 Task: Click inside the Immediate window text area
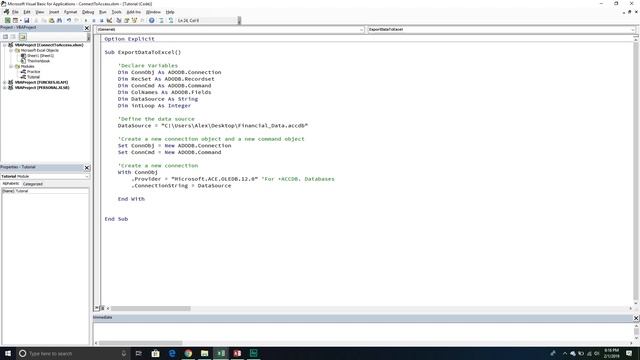(363, 331)
